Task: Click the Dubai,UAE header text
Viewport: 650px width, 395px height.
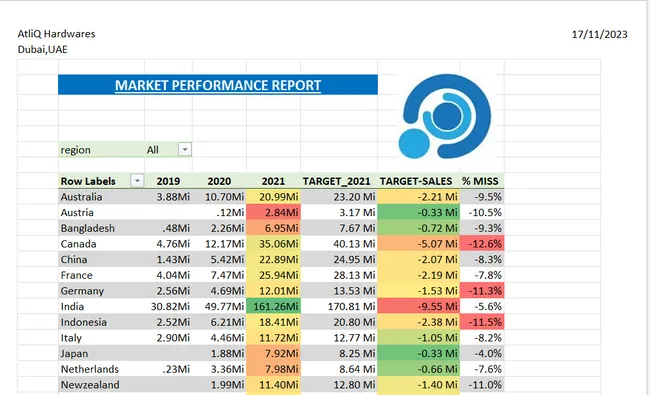Action: pos(42,49)
